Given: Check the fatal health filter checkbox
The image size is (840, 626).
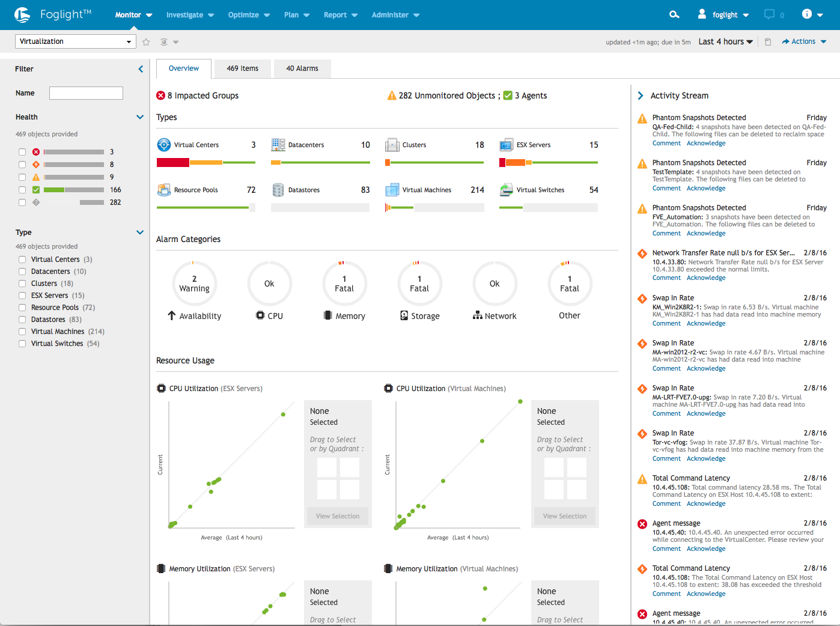Looking at the screenshot, I should 22,152.
